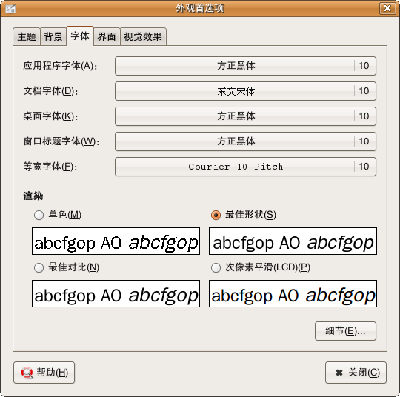Click the best shapes preview sample
The width and height of the screenshot is (400, 397).
click(293, 241)
